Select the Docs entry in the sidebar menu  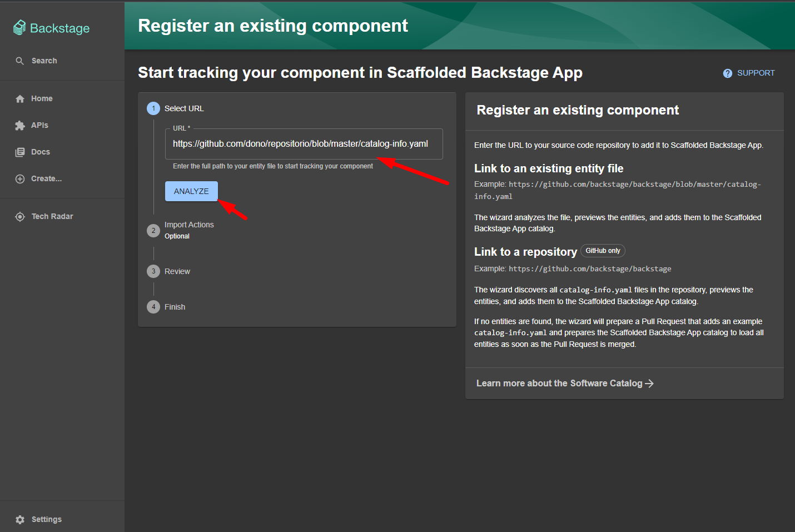pos(39,152)
